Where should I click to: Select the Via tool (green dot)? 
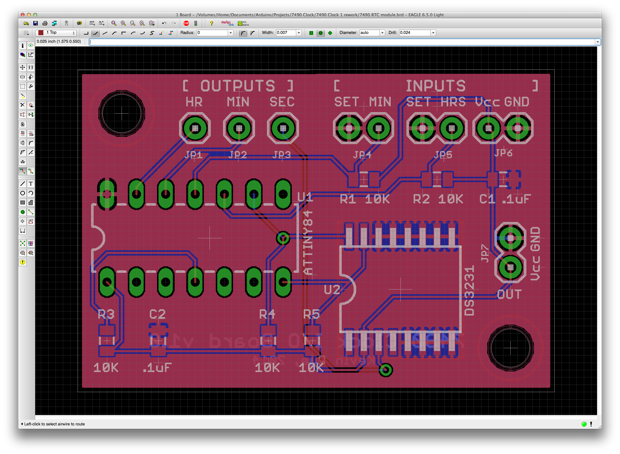pos(23,212)
